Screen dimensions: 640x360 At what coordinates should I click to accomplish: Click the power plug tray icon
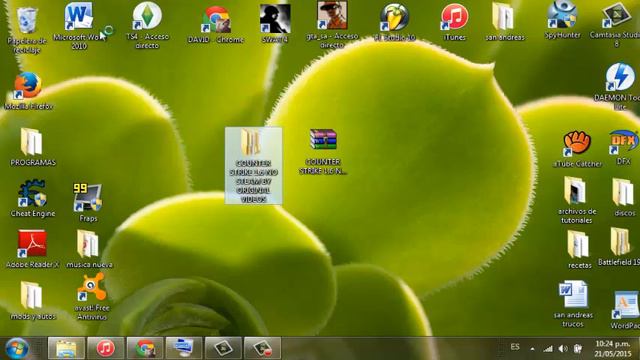(577, 349)
